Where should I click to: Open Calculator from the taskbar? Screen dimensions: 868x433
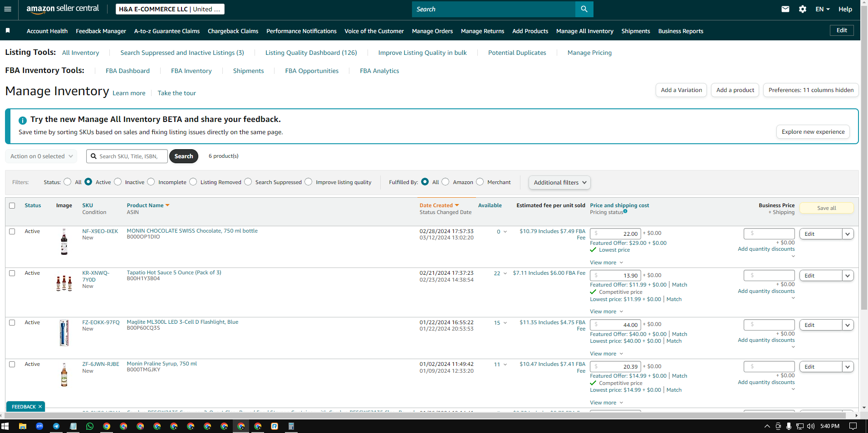pyautogui.click(x=291, y=426)
